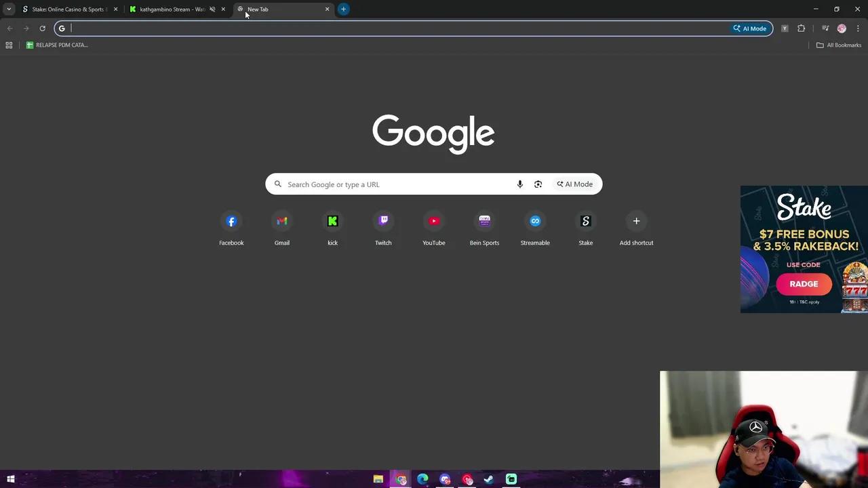Expand the tab search dropdown arrow
Image resolution: width=868 pixels, height=488 pixels.
(x=9, y=9)
